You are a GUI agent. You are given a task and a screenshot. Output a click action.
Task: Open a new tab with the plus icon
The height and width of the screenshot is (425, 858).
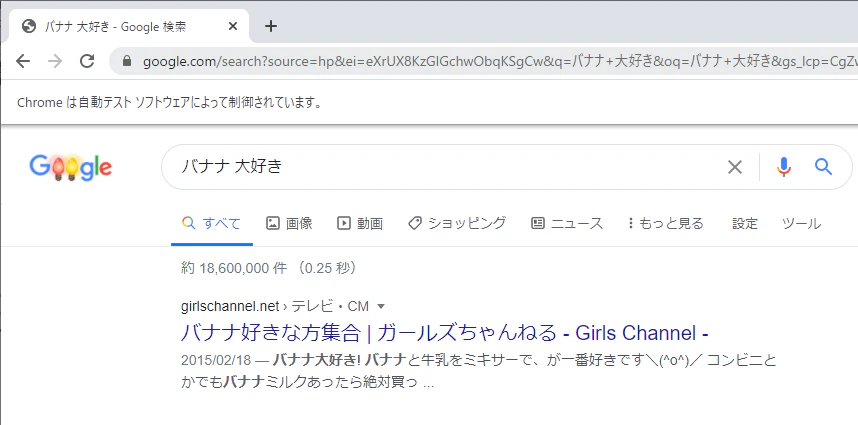(x=270, y=26)
